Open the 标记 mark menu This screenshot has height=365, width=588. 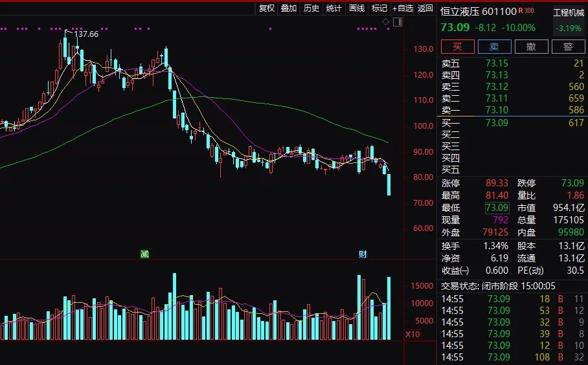pos(379,8)
